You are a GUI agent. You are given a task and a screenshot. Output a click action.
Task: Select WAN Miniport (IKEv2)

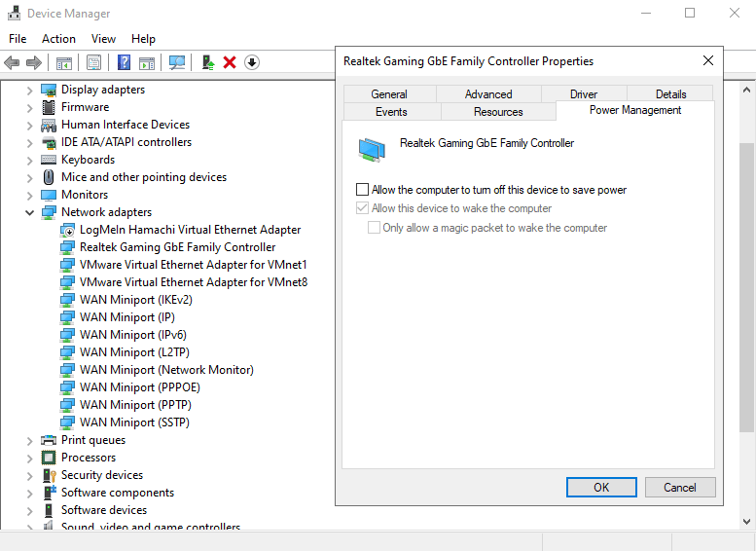click(136, 300)
